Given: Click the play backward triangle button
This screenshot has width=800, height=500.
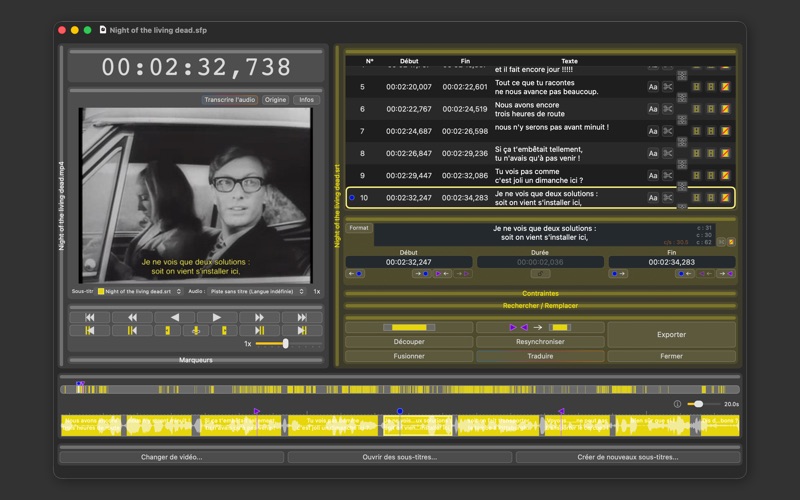Looking at the screenshot, I should point(174,317).
